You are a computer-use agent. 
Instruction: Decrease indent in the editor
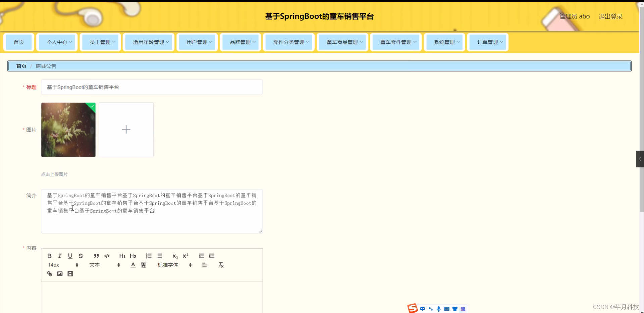pyautogui.click(x=201, y=256)
